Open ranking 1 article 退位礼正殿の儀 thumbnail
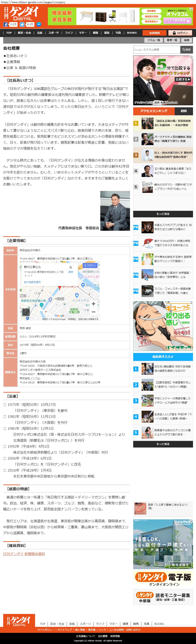 coord(147,123)
